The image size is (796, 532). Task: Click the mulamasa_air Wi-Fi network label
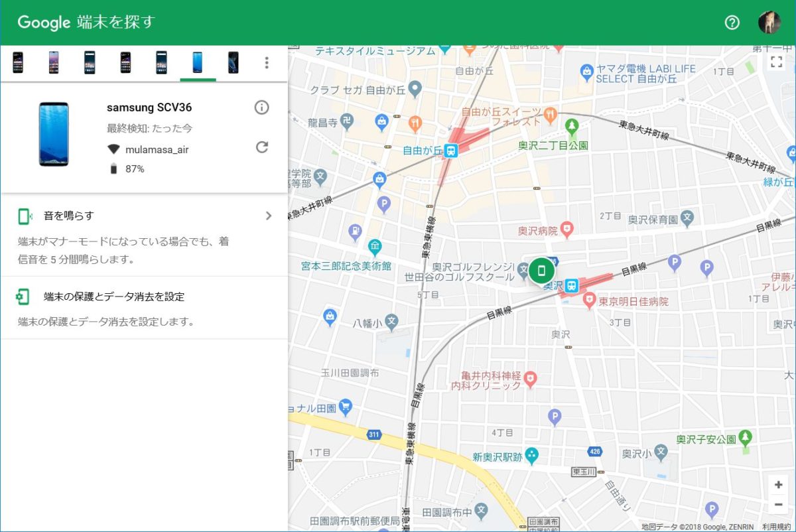157,150
